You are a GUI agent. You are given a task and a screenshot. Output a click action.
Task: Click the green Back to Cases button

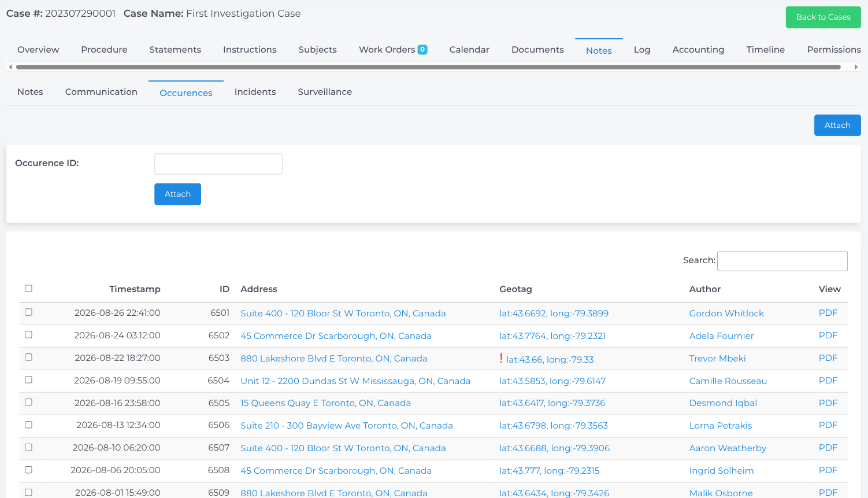click(823, 17)
